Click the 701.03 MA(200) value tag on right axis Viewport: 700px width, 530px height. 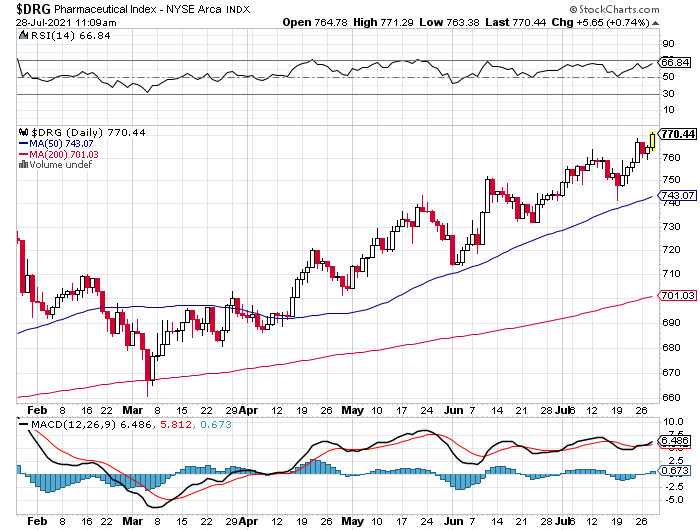(x=677, y=295)
